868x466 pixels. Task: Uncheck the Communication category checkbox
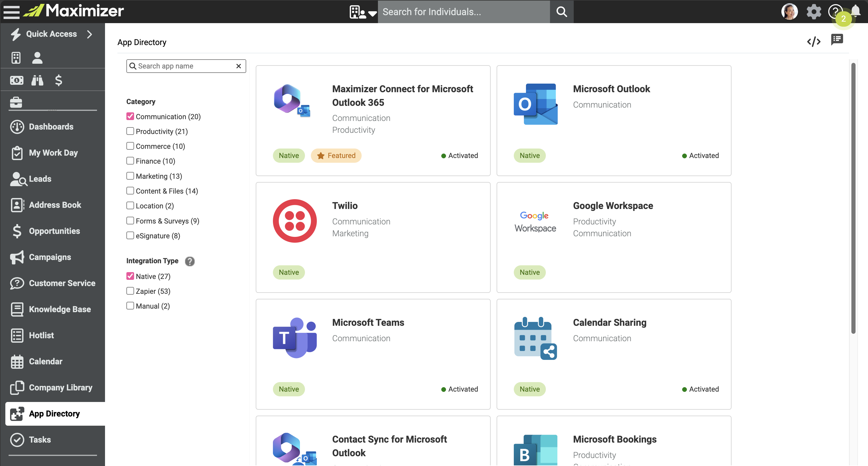tap(130, 116)
